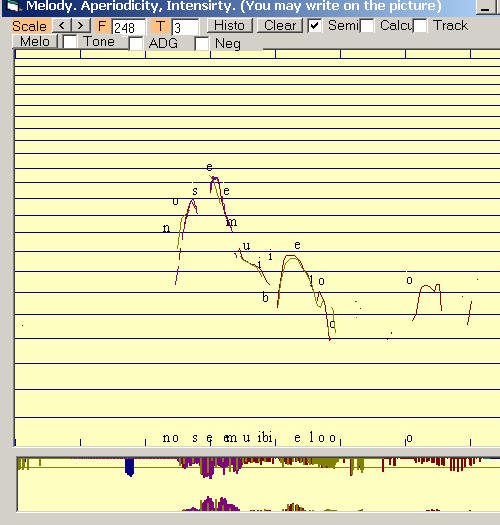Clear the melody picture
The height and width of the screenshot is (525, 500).
[280, 25]
